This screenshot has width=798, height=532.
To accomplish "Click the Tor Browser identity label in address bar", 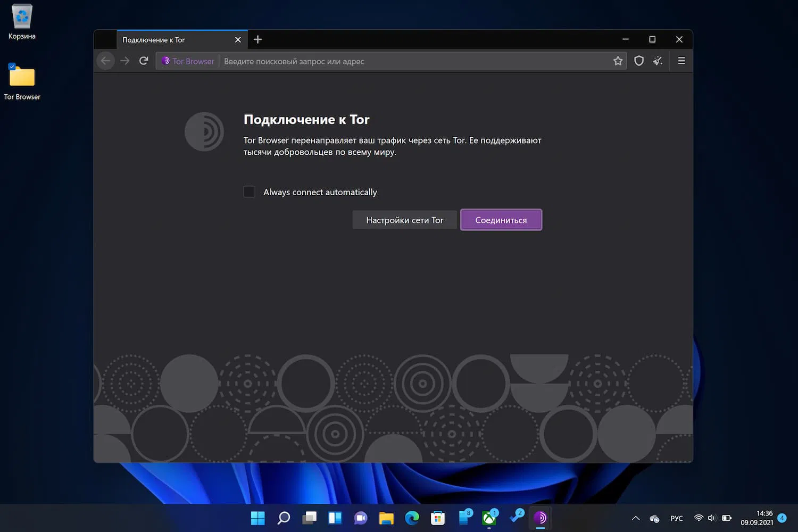I will click(188, 61).
